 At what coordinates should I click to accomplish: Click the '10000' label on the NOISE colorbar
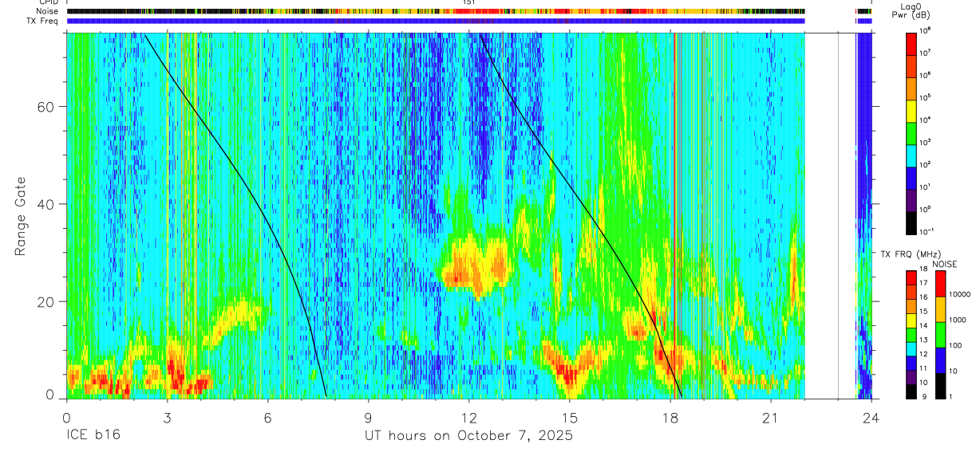(x=959, y=294)
